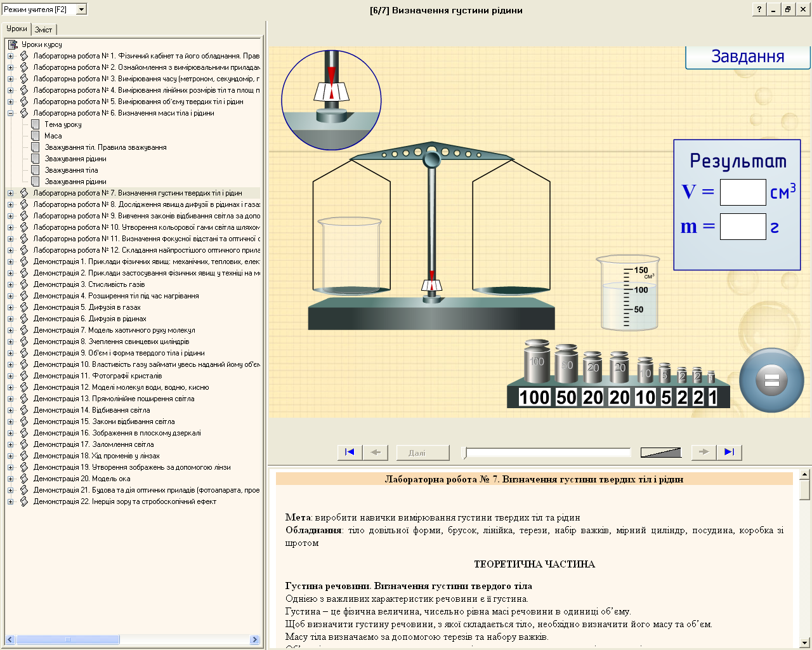Pick the 10 g weight
812x650 pixels.
coord(645,370)
